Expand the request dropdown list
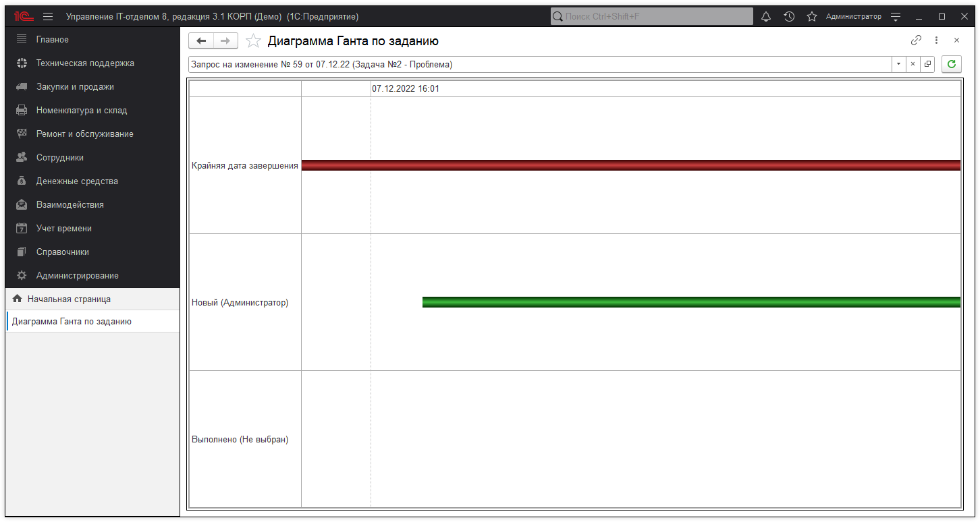This screenshot has height=522, width=980. [x=898, y=64]
